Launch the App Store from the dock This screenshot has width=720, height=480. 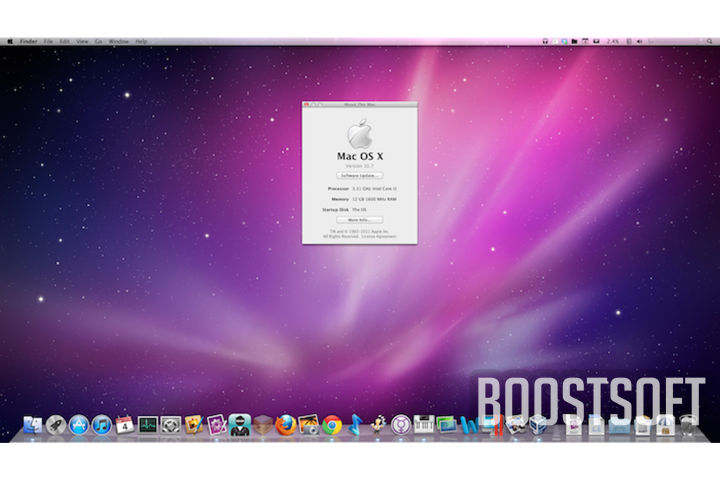pos(79,425)
